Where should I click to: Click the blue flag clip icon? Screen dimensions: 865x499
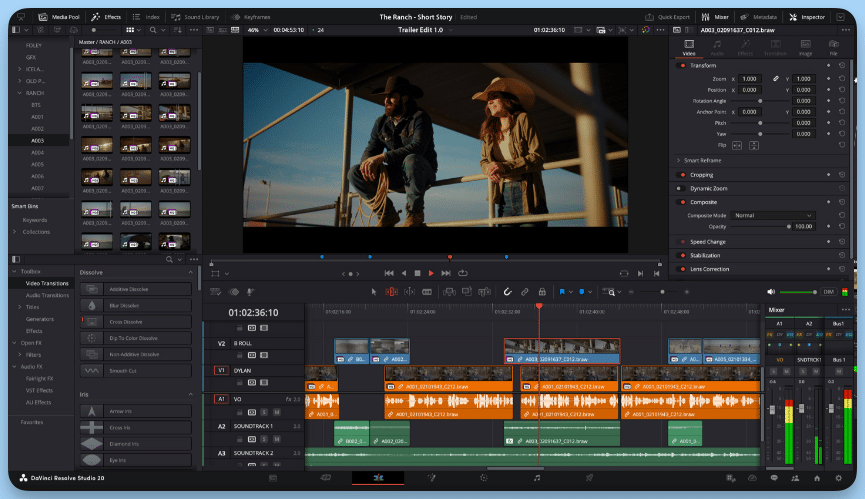[562, 292]
